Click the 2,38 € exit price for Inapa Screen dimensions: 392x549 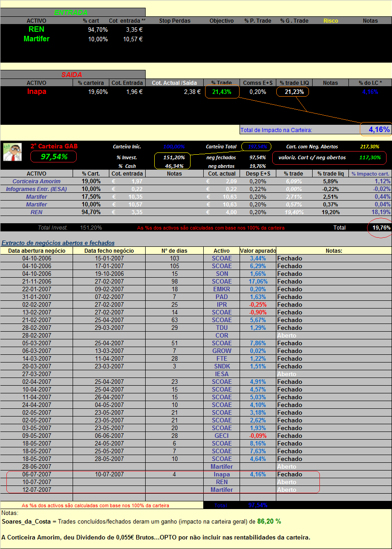[x=192, y=92]
